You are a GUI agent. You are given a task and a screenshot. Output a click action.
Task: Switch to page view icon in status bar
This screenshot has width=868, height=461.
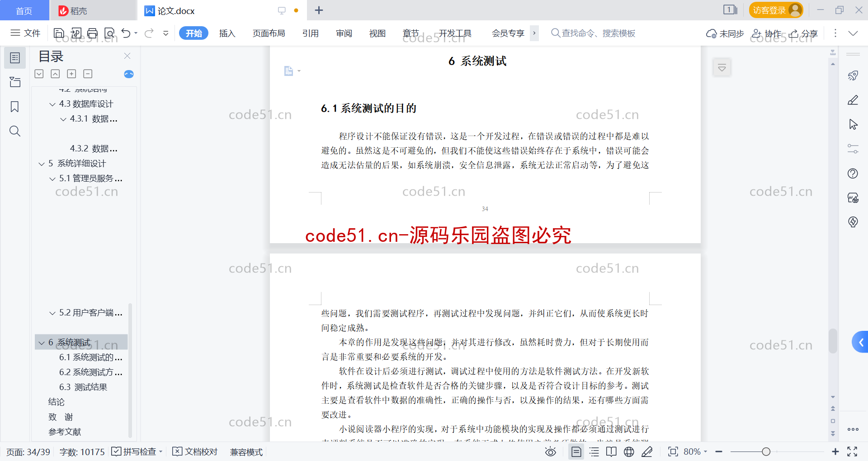coord(576,452)
